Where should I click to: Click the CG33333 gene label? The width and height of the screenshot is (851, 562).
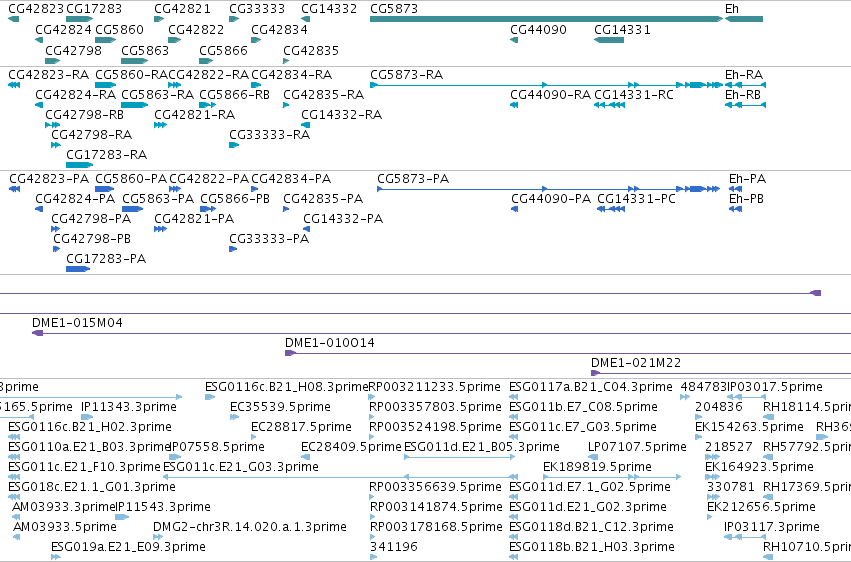[257, 9]
